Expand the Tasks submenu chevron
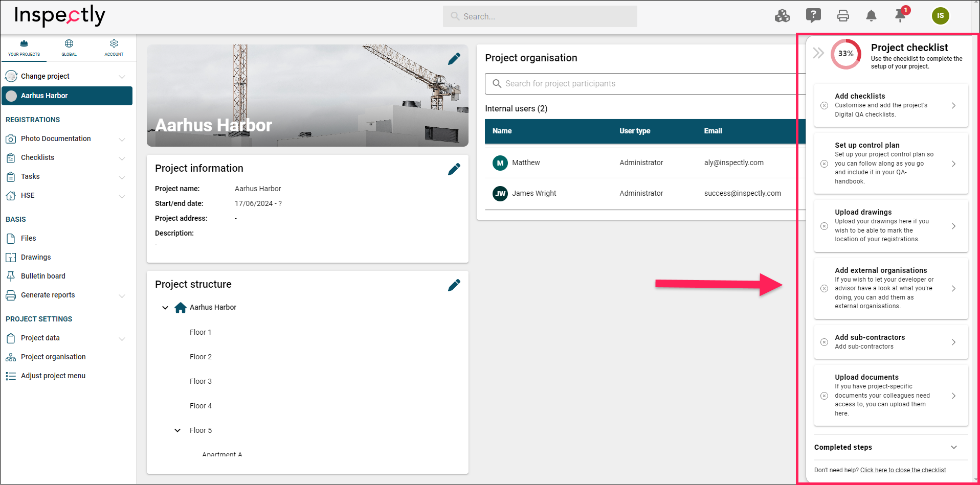This screenshot has width=980, height=485. click(122, 177)
